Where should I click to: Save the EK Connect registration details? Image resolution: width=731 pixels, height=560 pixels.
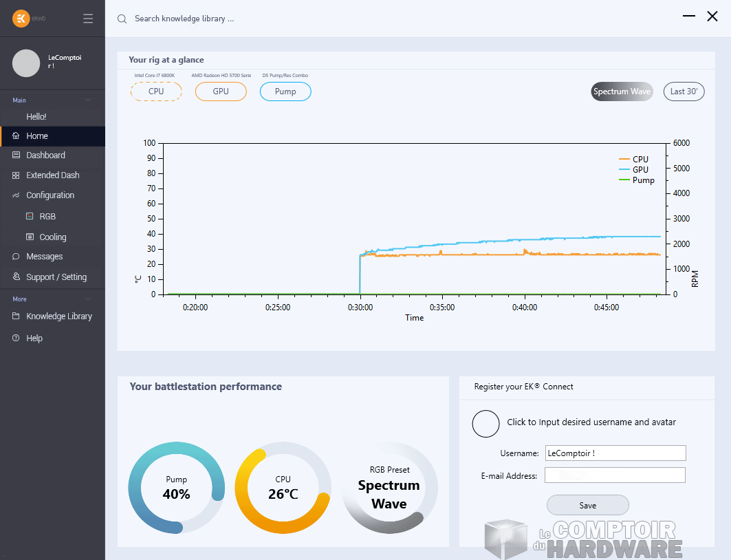587,504
